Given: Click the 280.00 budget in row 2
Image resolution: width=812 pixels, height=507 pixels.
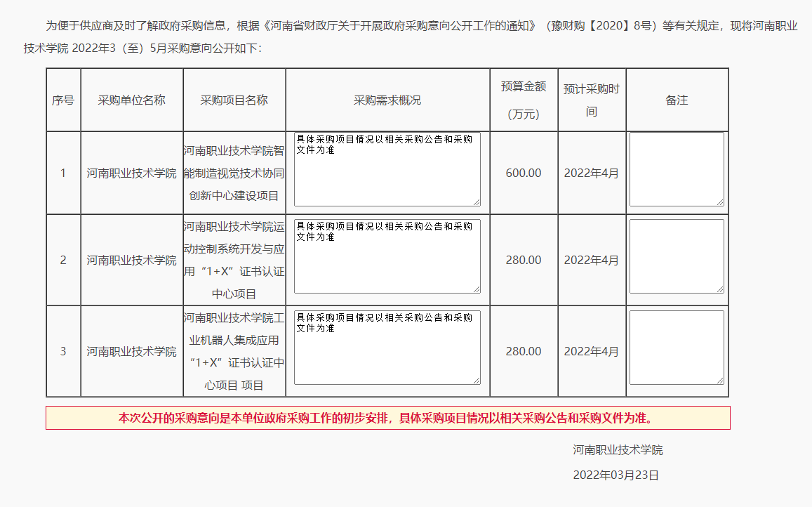Looking at the screenshot, I should pyautogui.click(x=524, y=261).
